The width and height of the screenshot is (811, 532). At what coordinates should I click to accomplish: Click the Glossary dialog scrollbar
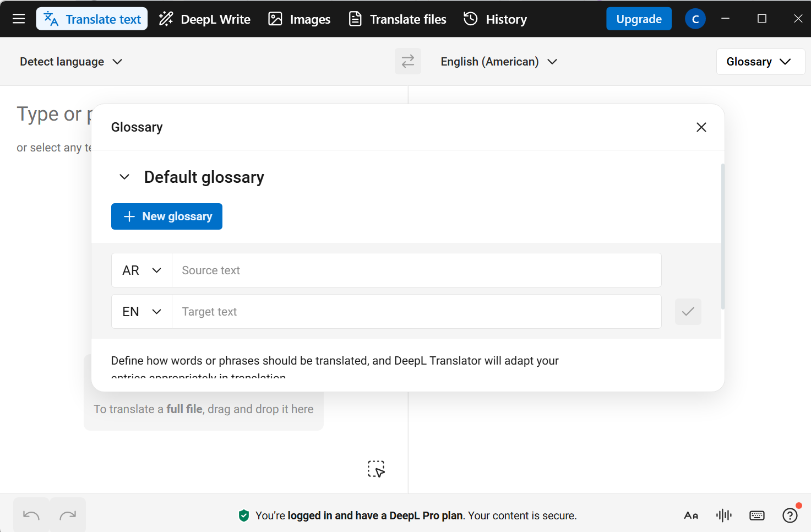(722, 237)
